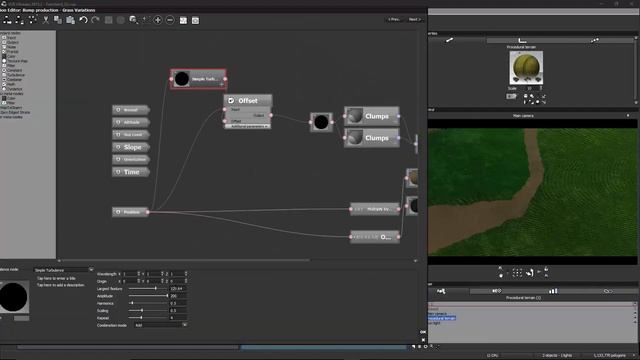Adjust the Harmonics slider
This screenshot has height=360, width=640.
point(149,303)
